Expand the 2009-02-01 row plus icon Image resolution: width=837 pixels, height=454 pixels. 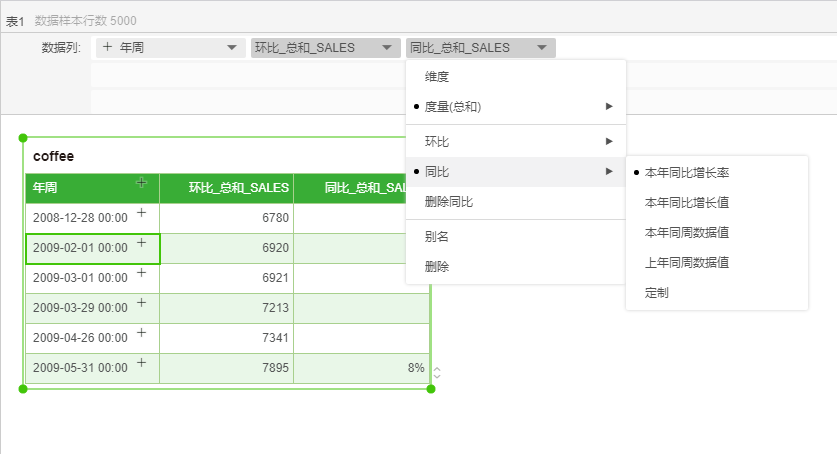click(x=141, y=243)
